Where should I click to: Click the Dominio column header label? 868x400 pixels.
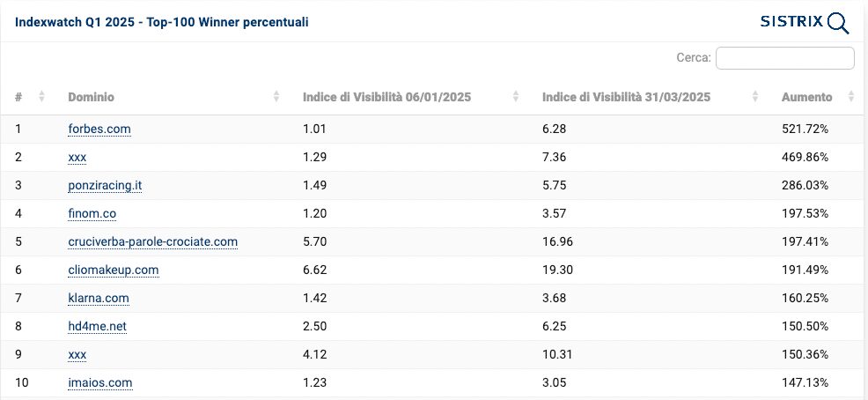point(91,97)
